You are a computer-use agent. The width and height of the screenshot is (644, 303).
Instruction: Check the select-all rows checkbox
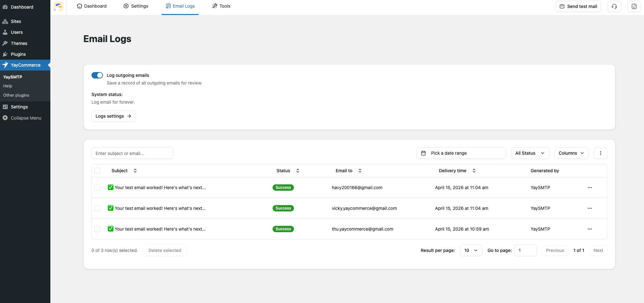click(x=98, y=171)
